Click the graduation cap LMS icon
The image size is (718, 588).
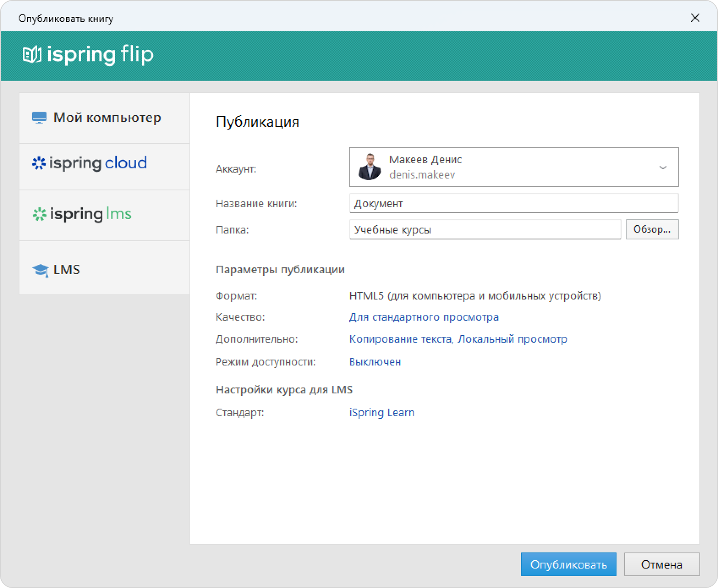tap(40, 270)
